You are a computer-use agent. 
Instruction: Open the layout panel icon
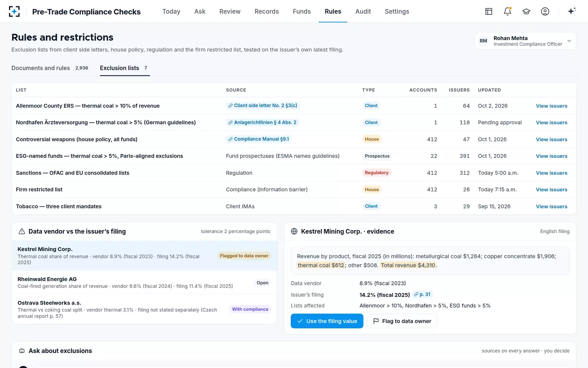tap(489, 11)
